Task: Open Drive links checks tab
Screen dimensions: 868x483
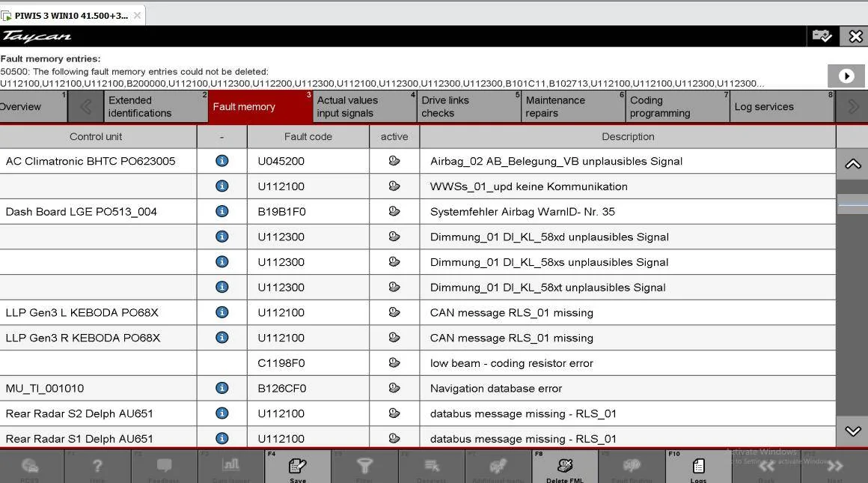Action: click(469, 106)
